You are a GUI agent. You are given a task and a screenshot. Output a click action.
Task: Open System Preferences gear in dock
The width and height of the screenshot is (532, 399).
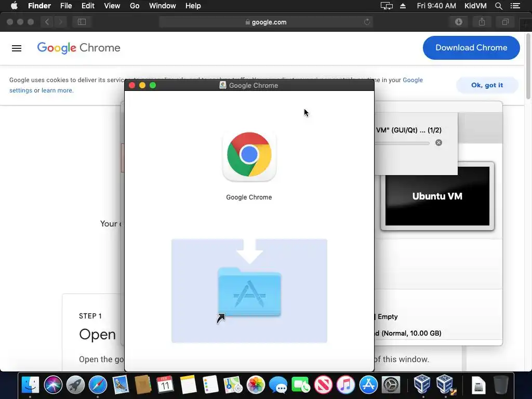point(391,385)
